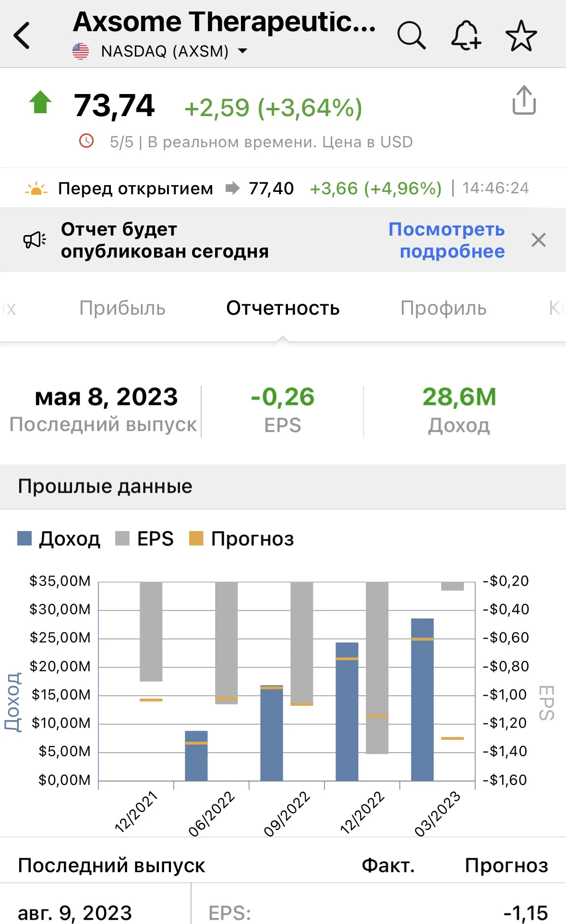Tap the US flag exchange icon

tap(81, 51)
